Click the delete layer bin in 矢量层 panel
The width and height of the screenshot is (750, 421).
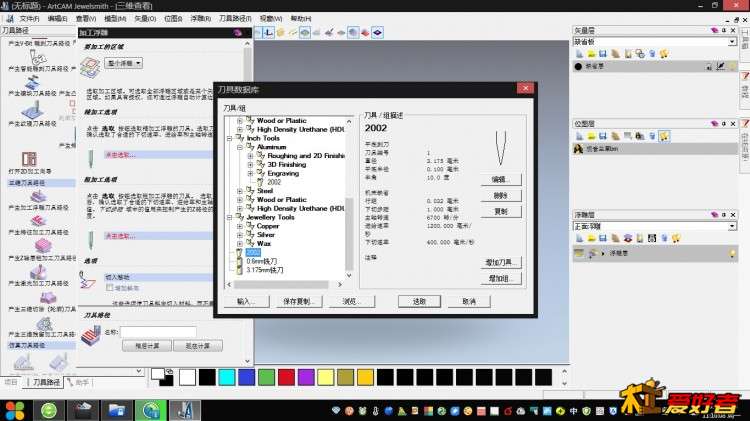(x=652, y=54)
